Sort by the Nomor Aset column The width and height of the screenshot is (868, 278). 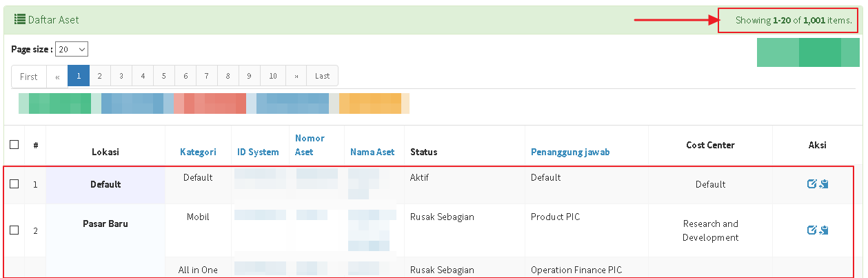click(310, 145)
